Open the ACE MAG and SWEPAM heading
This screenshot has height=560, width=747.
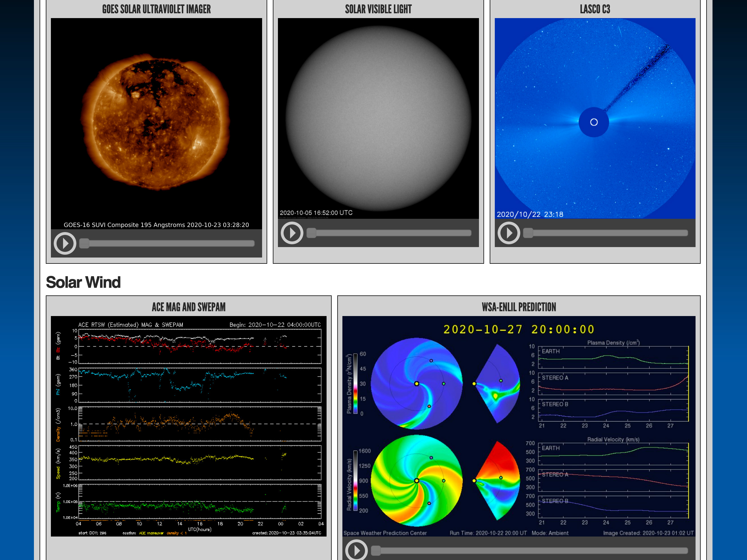click(188, 307)
